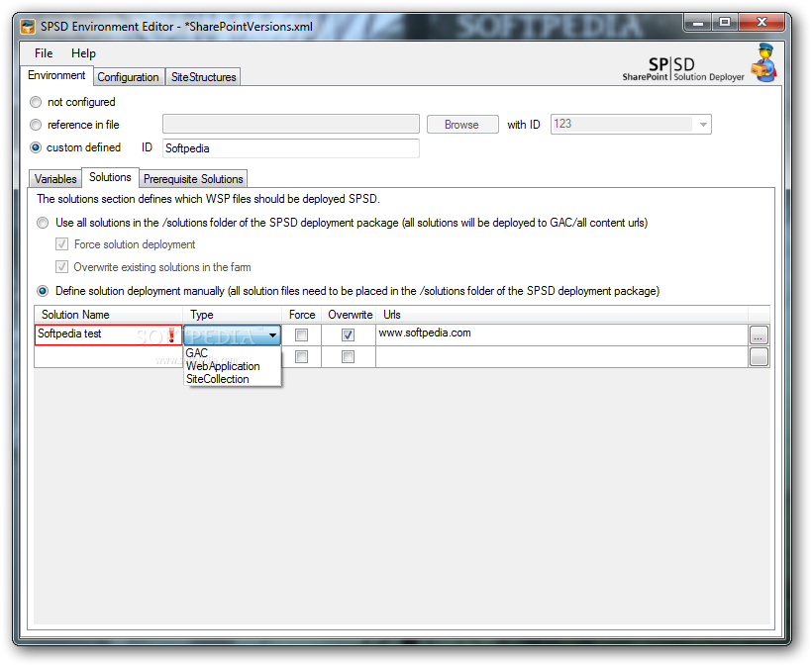Click the red exclamation error icon
812x666 pixels.
[172, 334]
